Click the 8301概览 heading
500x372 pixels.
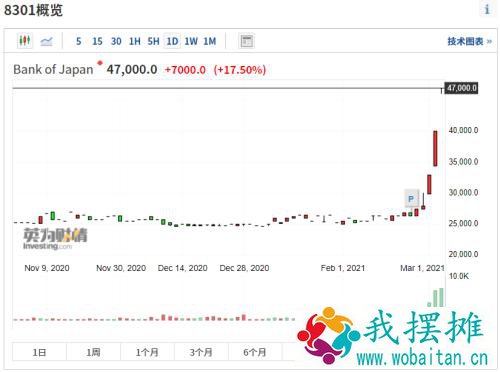33,10
